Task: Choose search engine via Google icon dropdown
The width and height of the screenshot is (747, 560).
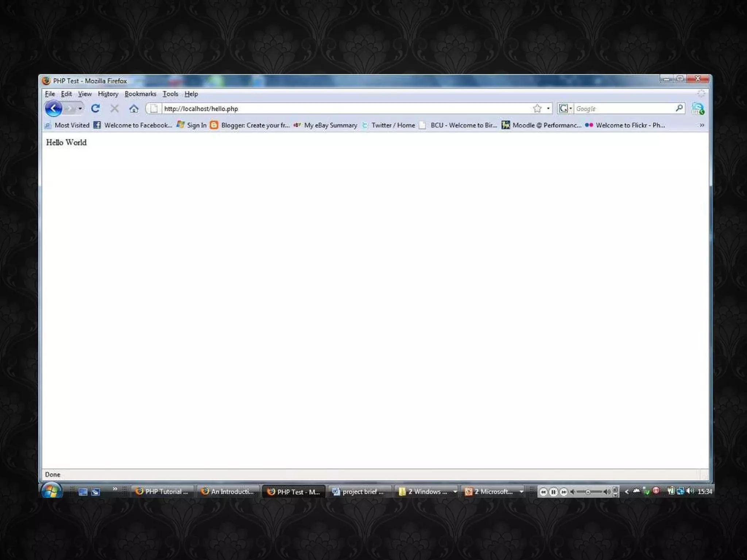Action: coord(566,109)
